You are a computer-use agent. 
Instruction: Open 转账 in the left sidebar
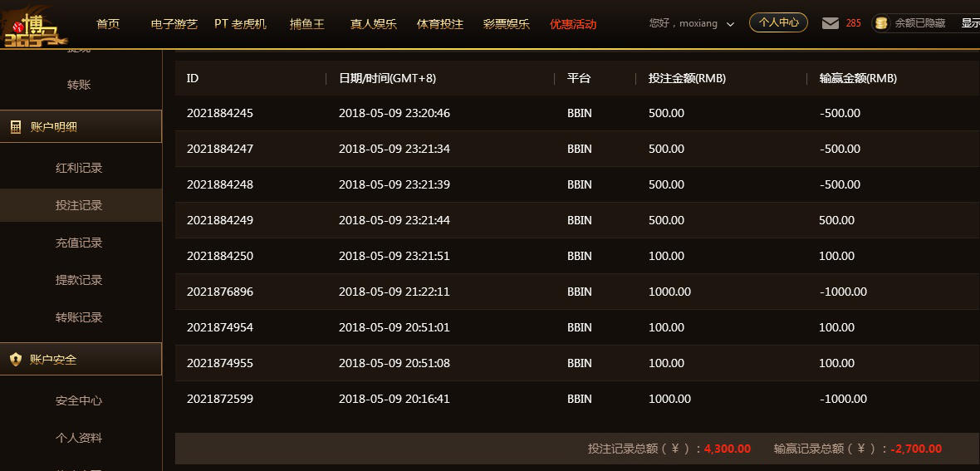pyautogui.click(x=79, y=85)
